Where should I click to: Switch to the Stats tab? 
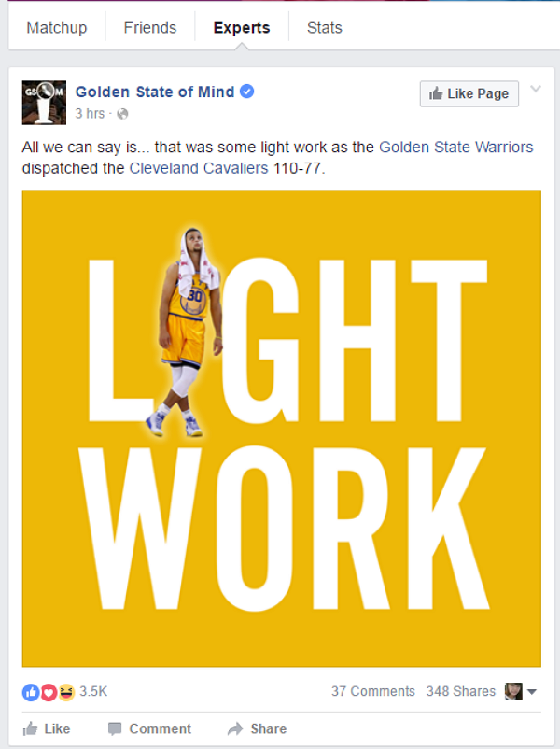(x=325, y=28)
